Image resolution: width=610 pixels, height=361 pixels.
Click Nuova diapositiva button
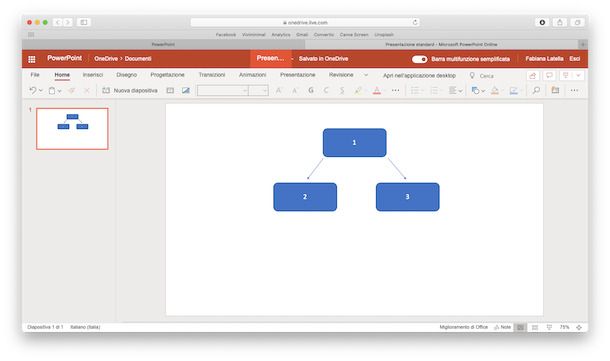pos(130,90)
